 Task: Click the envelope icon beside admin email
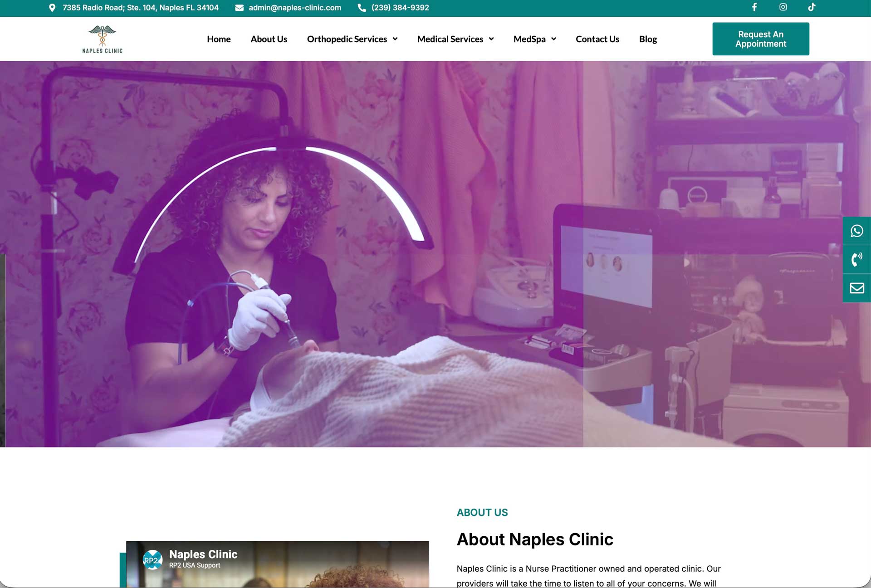point(240,8)
